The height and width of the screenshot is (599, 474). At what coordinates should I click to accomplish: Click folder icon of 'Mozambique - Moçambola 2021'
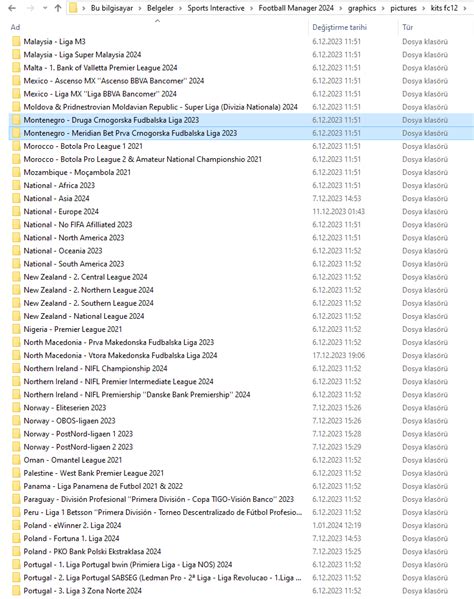[16, 172]
